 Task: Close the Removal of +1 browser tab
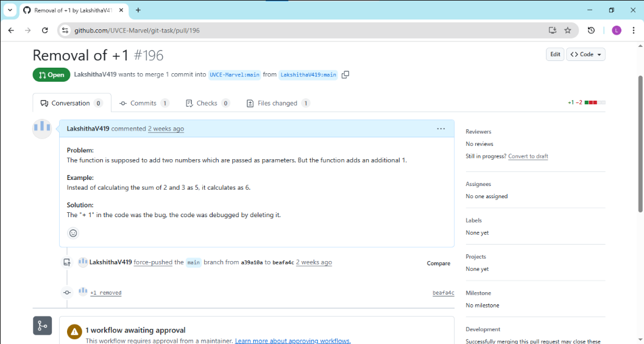[x=121, y=10]
